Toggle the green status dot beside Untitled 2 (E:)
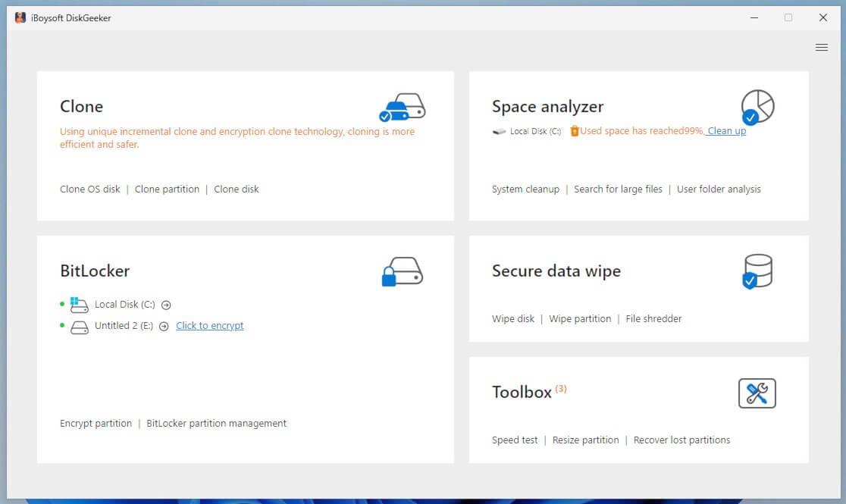846x504 pixels. [x=63, y=325]
